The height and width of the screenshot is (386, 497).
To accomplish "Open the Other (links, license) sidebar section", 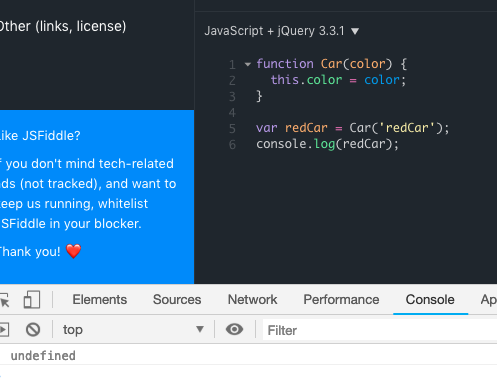I will pyautogui.click(x=63, y=26).
